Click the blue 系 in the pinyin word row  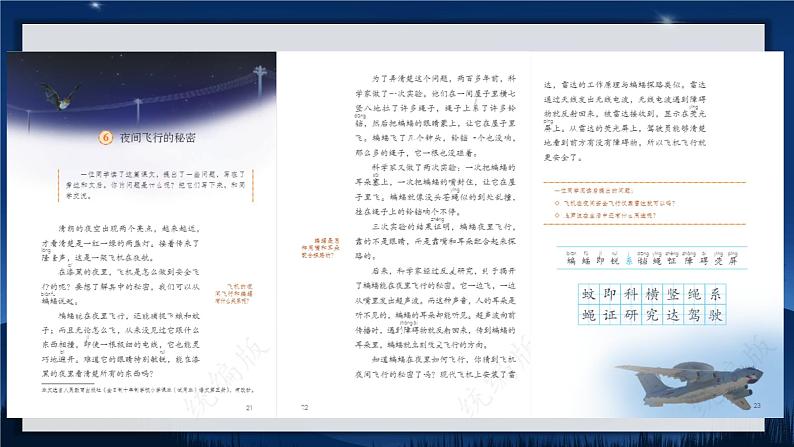(629, 261)
